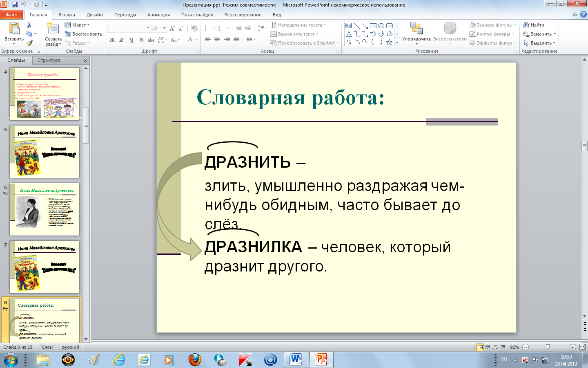Viewport: 588px width, 368px height.
Task: Click the zoom out minus button
Action: 526,347
